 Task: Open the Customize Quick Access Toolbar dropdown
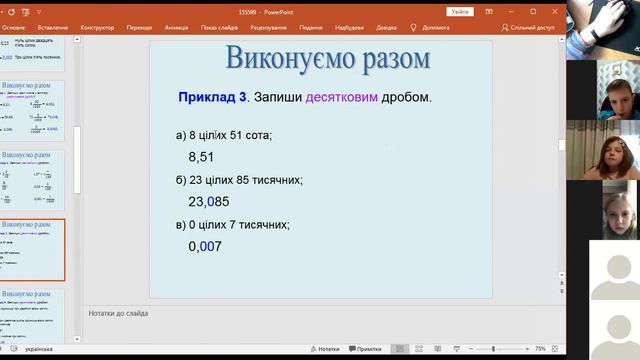coord(39,12)
